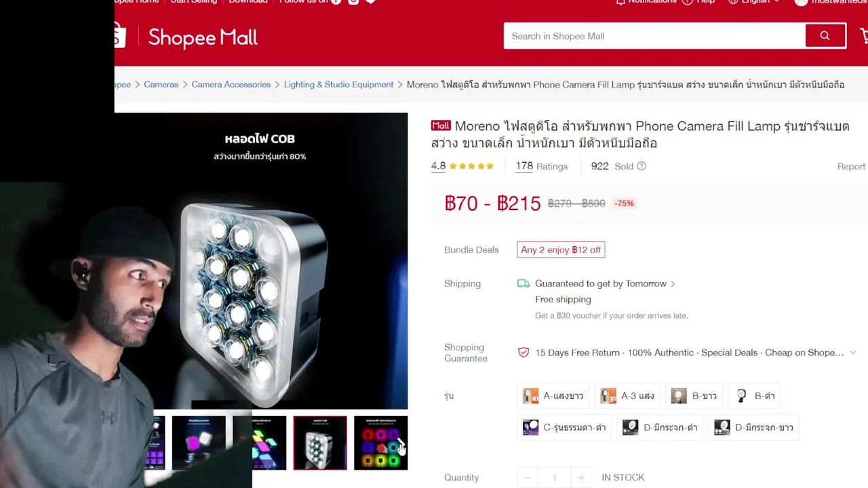Image resolution: width=868 pixels, height=488 pixels.
Task: Click the free shipping truck icon
Action: tap(523, 284)
